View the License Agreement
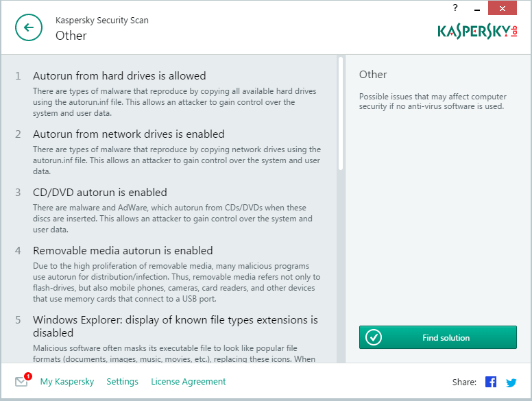The height and width of the screenshot is (401, 532). tap(188, 382)
